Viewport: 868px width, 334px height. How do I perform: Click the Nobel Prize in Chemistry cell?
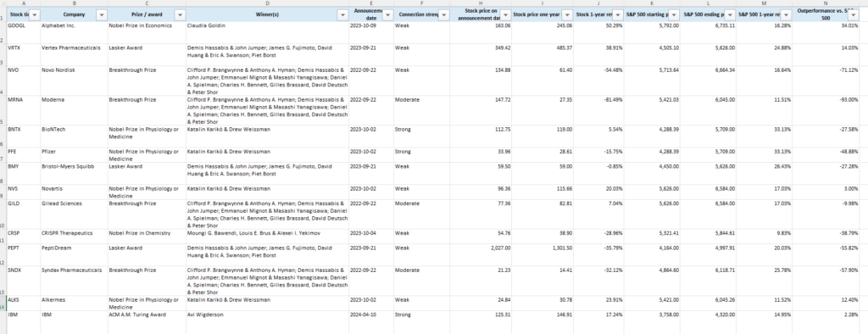(147, 237)
